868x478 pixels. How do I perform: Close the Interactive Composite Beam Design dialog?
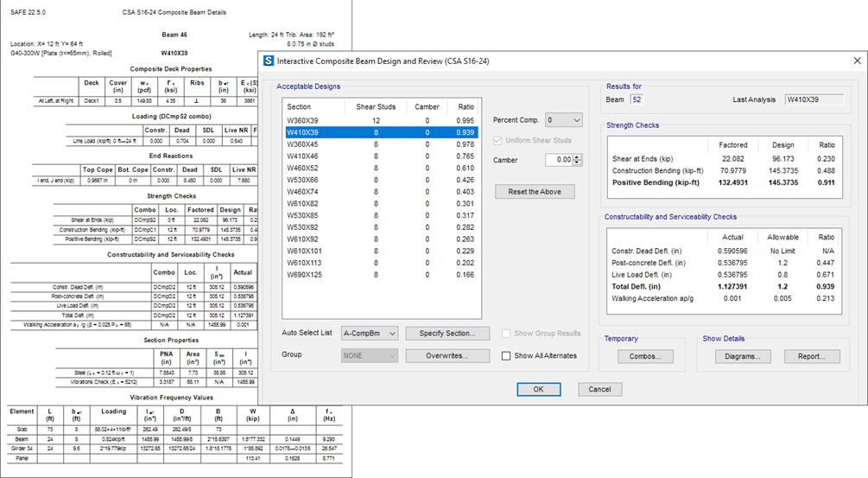tap(856, 61)
